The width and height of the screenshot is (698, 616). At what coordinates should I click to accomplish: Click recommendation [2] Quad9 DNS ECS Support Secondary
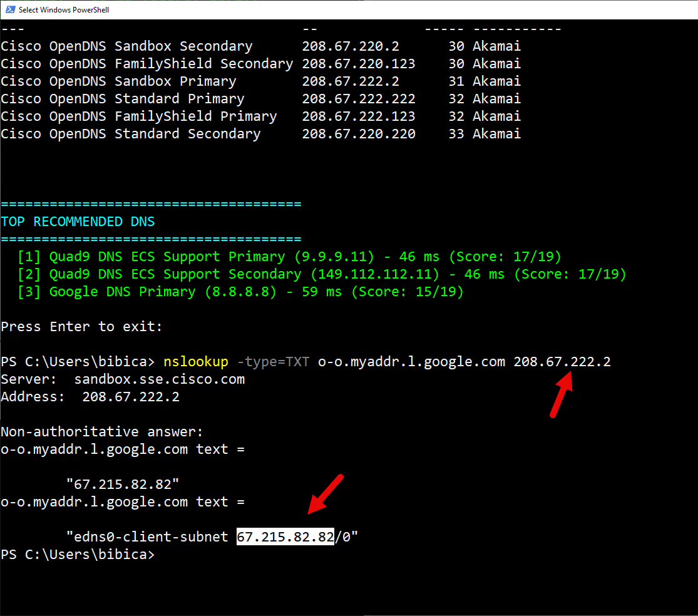click(322, 274)
